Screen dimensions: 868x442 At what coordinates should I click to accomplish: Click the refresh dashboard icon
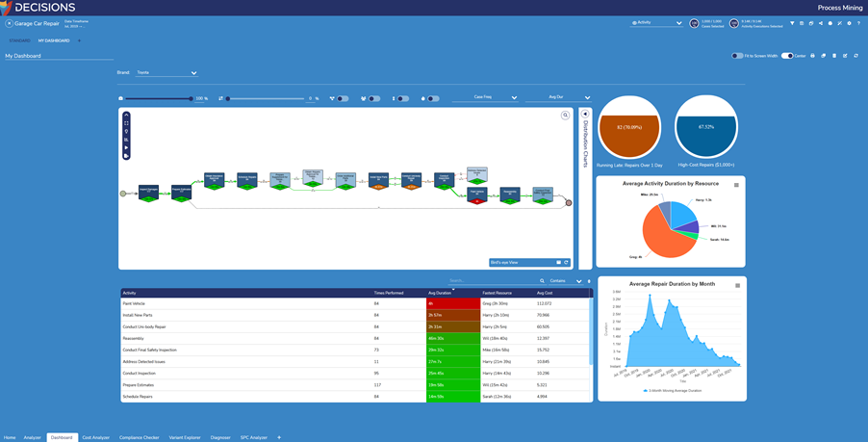point(855,56)
